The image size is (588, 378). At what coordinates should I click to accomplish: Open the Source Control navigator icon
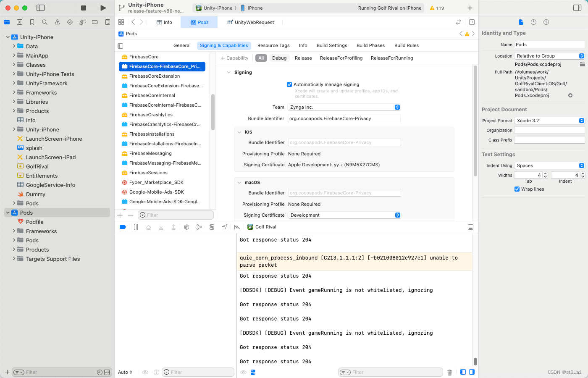point(19,22)
